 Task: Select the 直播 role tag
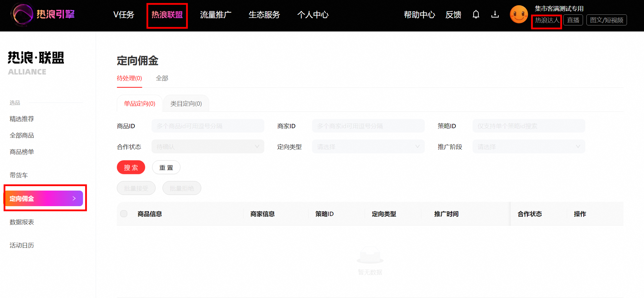click(573, 20)
